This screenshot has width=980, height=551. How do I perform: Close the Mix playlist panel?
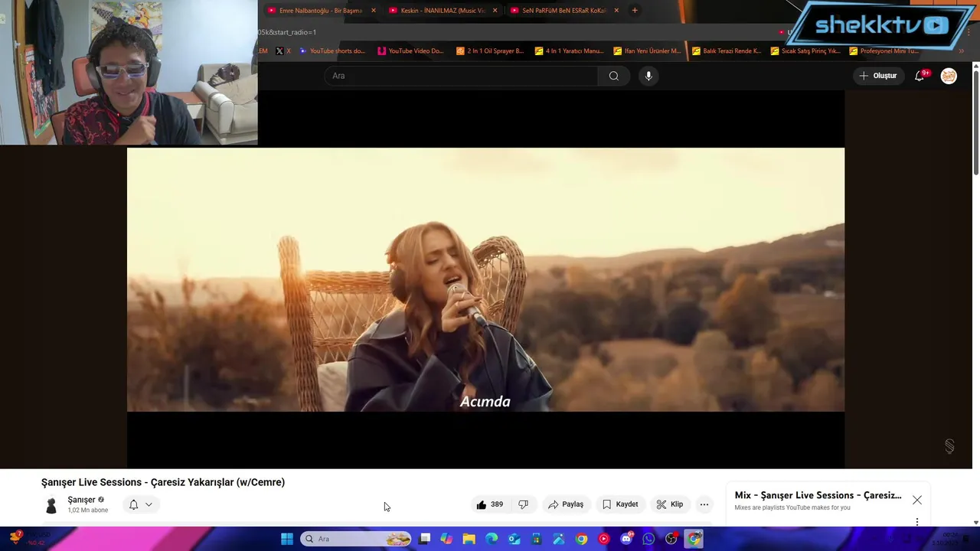click(917, 500)
